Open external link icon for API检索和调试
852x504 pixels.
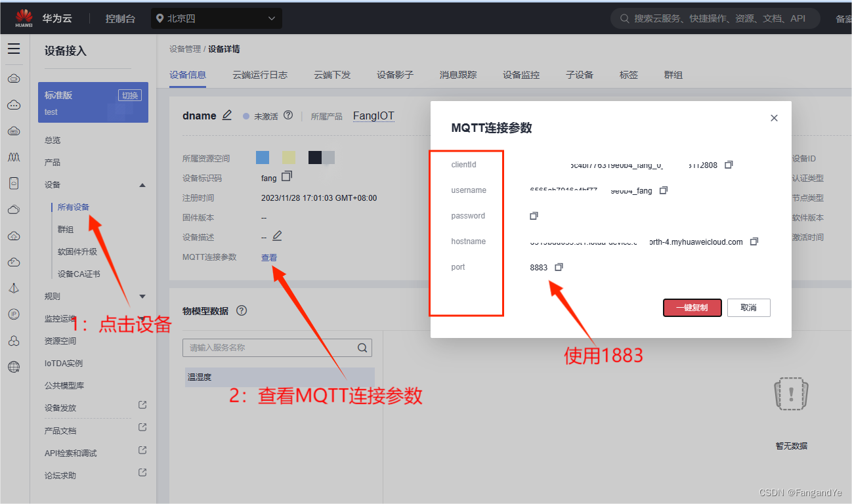tap(142, 450)
